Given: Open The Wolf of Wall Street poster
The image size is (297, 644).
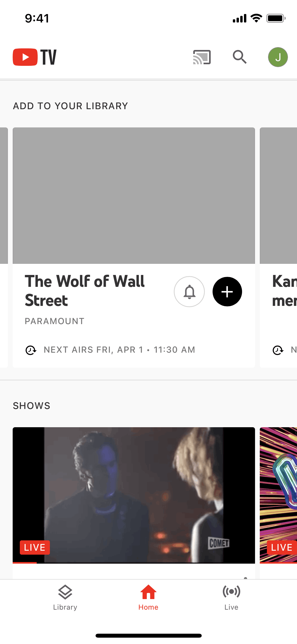Looking at the screenshot, I should [x=134, y=196].
